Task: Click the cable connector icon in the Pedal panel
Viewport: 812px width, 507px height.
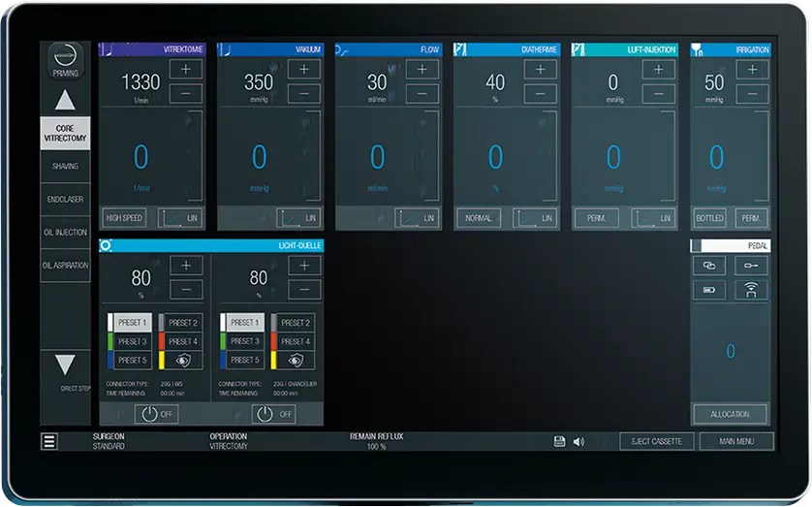Action: (x=751, y=266)
